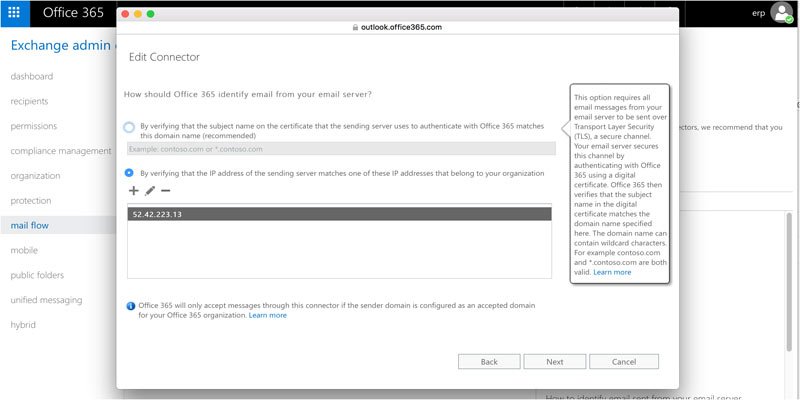Open protection in the sidebar
800x400 pixels.
[x=31, y=201]
